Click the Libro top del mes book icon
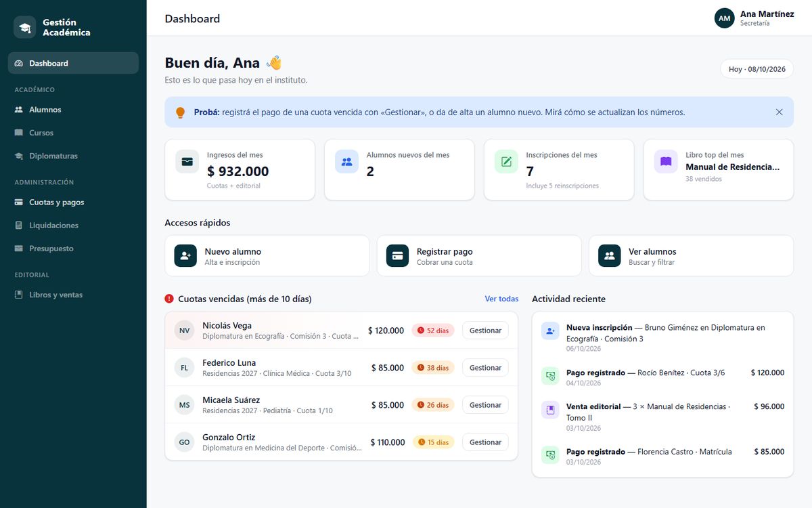This screenshot has width=812, height=508. pos(666,162)
